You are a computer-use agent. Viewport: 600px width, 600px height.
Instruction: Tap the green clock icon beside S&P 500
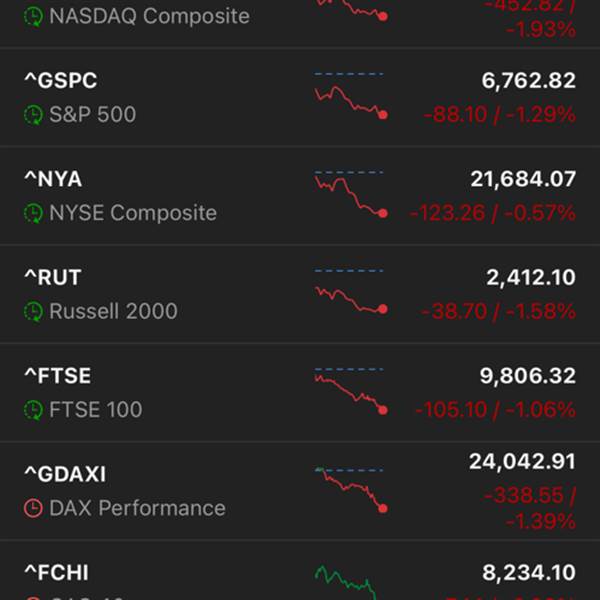point(34,115)
